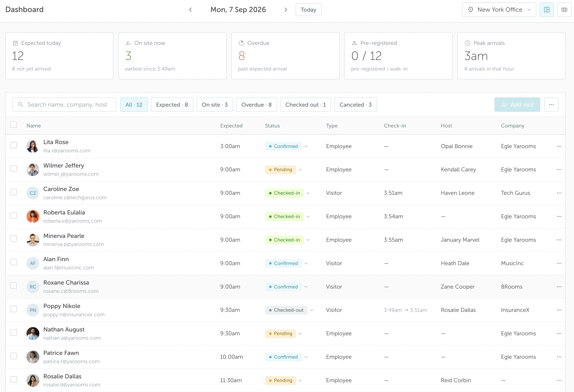This screenshot has height=392, width=574.
Task: Open Nathan August's profile photo
Action: tap(33, 333)
